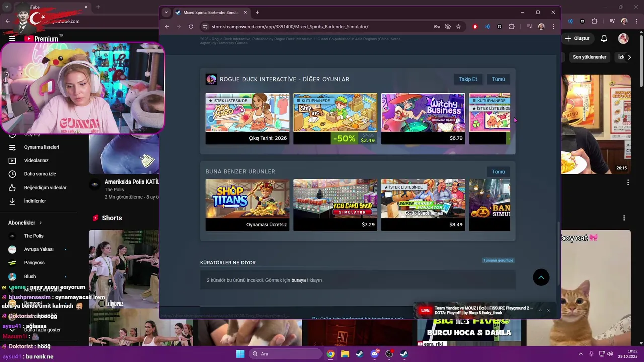Open the Dry Hard game card
644x362 pixels.
[x=247, y=119]
